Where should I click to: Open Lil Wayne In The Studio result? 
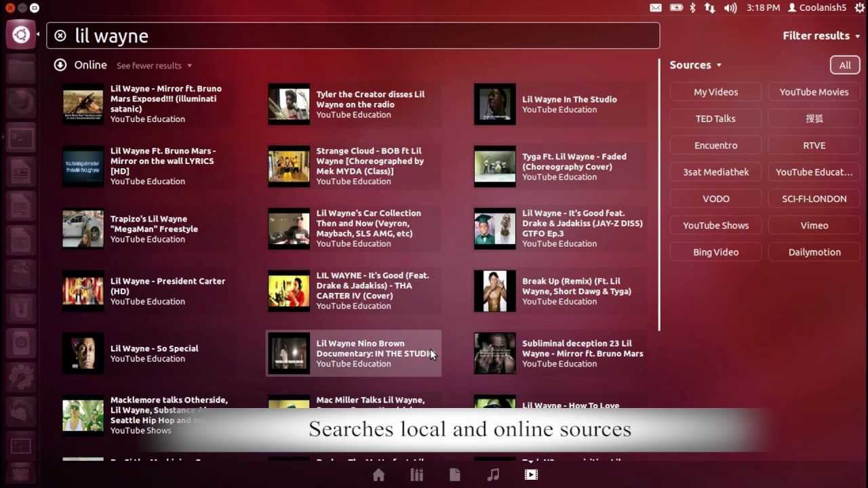pos(559,104)
